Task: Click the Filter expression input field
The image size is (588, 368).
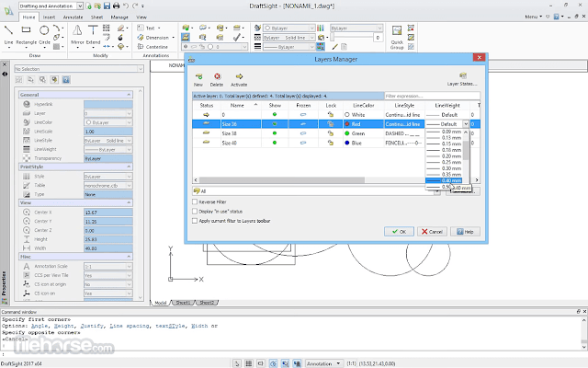Action: tap(432, 96)
